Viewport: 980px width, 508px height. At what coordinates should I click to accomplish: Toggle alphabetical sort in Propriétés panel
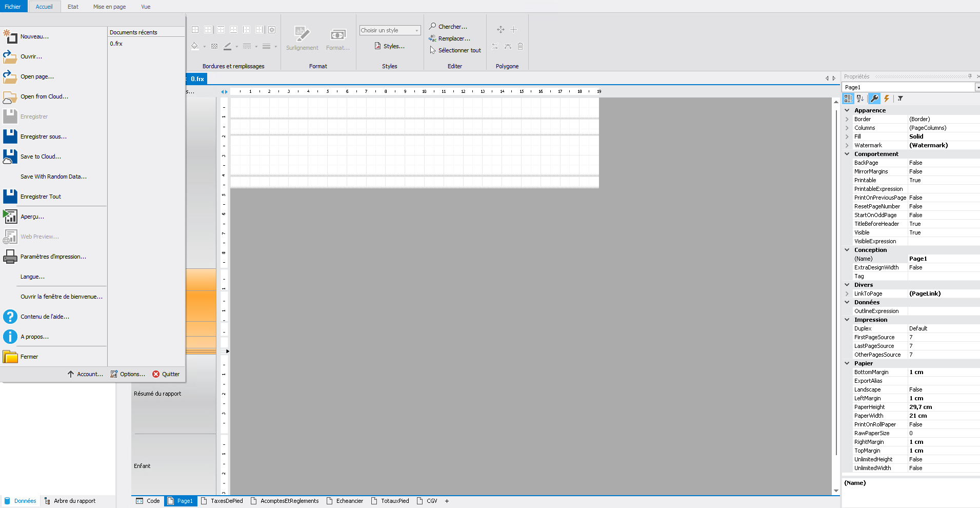[x=861, y=99]
